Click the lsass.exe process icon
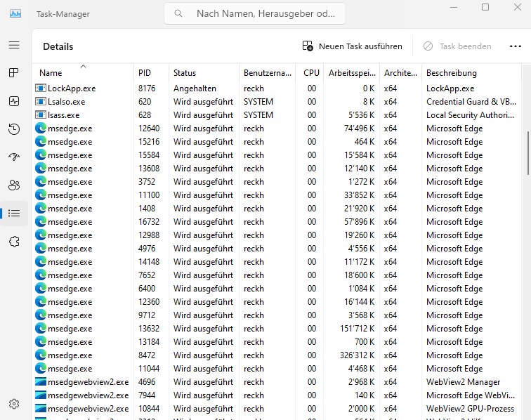The height and width of the screenshot is (420, 531). [41, 115]
